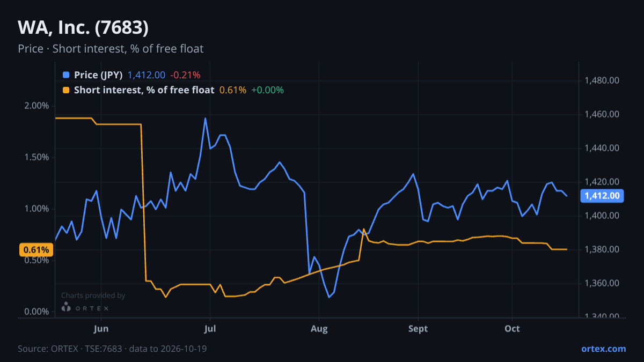The height and width of the screenshot is (362, 644).
Task: Click the Sept x-axis label
Action: pos(418,329)
